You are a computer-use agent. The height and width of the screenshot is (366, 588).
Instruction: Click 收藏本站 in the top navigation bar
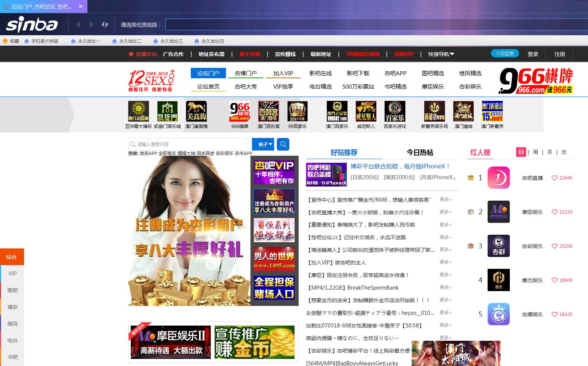(x=143, y=54)
